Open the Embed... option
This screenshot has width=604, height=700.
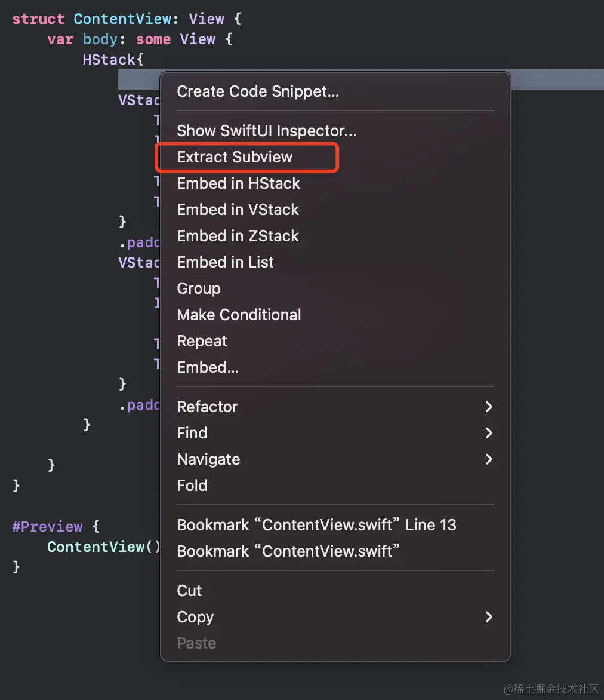208,367
